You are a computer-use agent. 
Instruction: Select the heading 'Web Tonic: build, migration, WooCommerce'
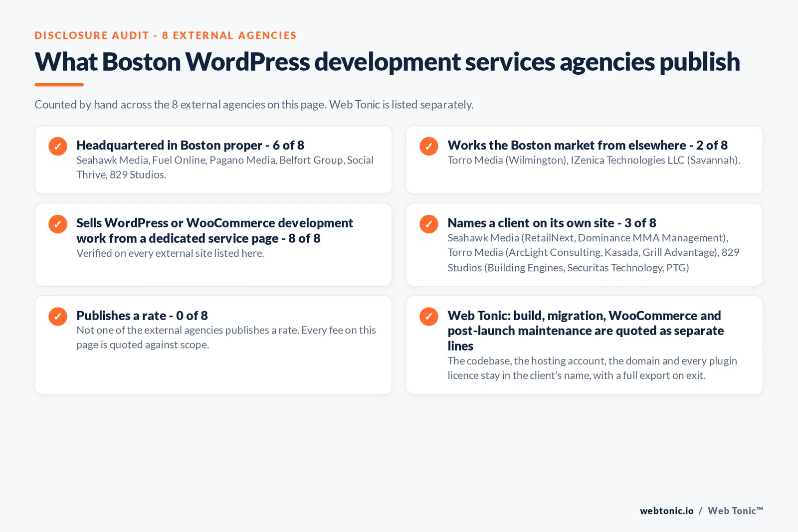click(x=586, y=331)
